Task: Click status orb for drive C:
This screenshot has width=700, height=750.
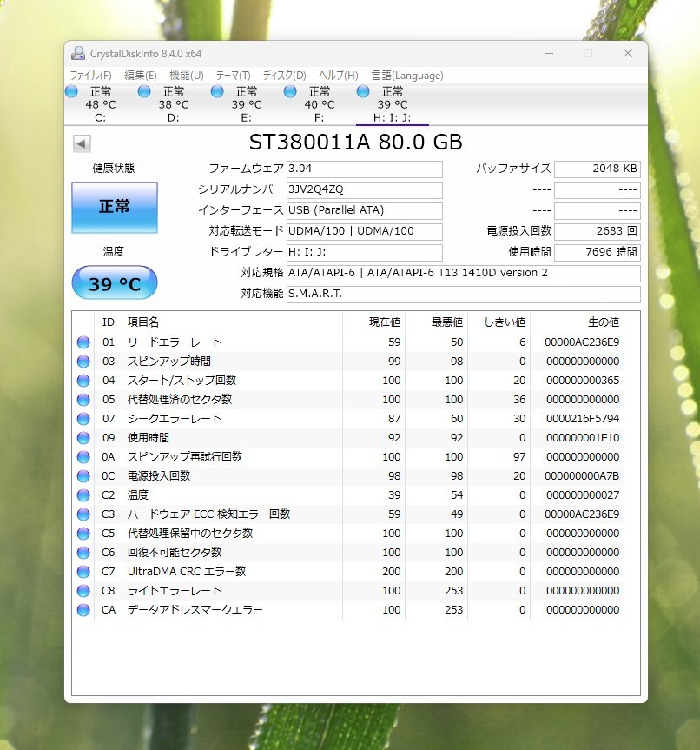Action: point(72,91)
